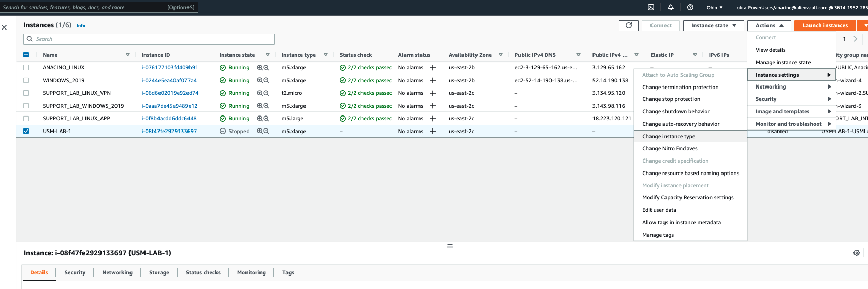Sort by the Instance type column triangle
This screenshot has width=868, height=289.
coord(326,55)
